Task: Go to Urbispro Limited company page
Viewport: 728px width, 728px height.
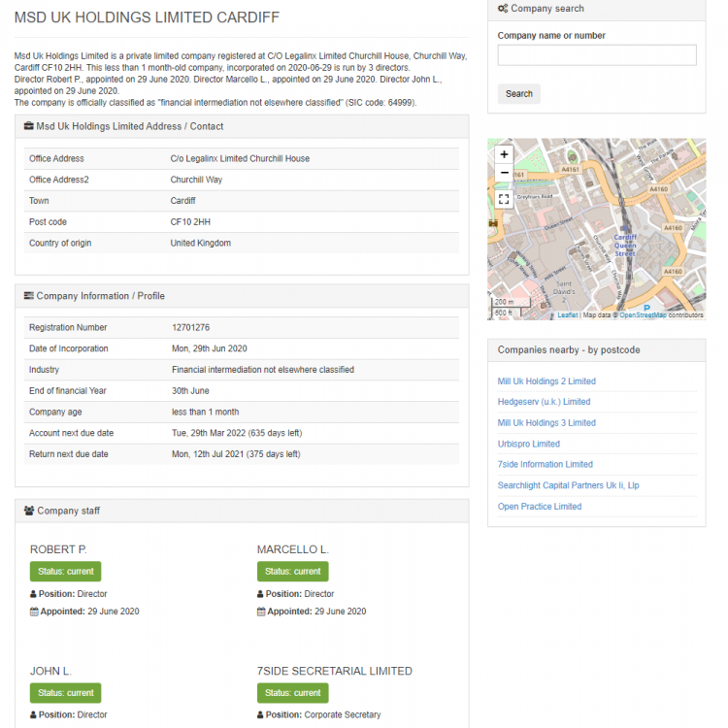Action: [x=529, y=444]
